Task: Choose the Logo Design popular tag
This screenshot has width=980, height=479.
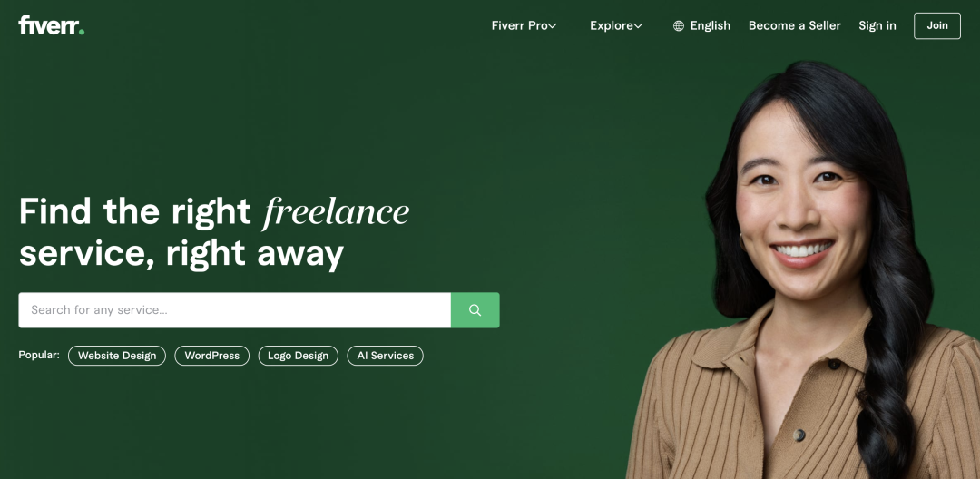Action: point(299,356)
